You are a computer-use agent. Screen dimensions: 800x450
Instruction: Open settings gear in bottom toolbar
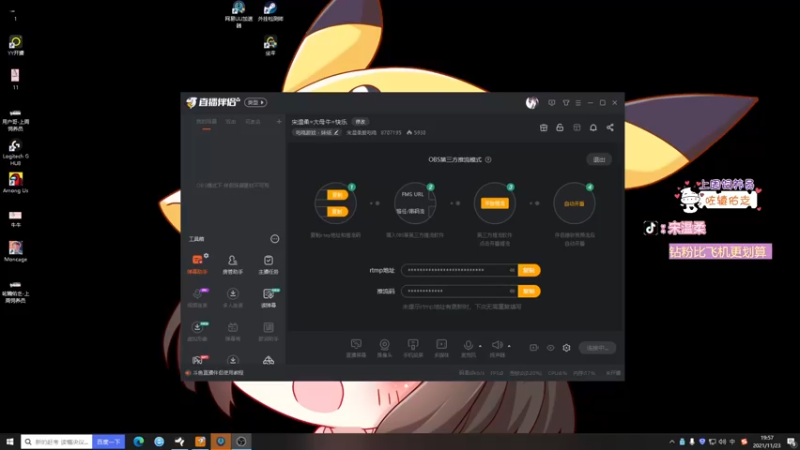[x=566, y=348]
